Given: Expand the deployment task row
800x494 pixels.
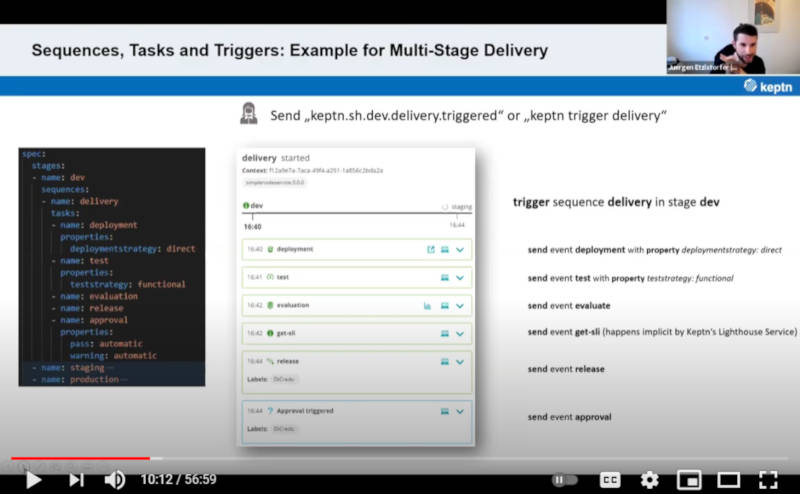Looking at the screenshot, I should [460, 250].
